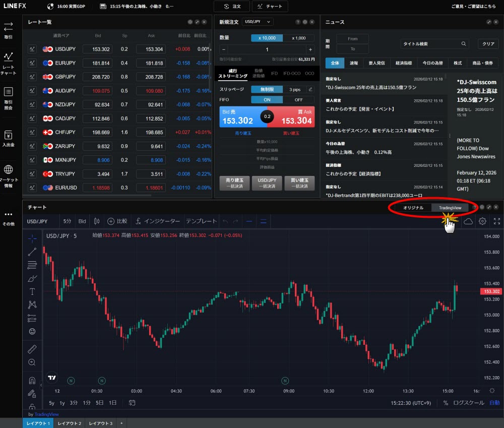This screenshot has width=504, height=428.
Task: Select the 経済指標 news tab
Action: pos(404,63)
